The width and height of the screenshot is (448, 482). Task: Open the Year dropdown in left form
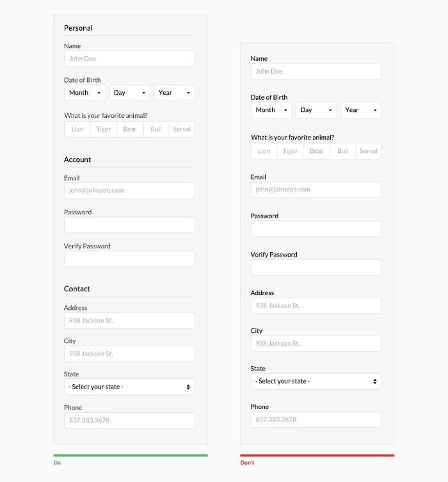[x=175, y=93]
